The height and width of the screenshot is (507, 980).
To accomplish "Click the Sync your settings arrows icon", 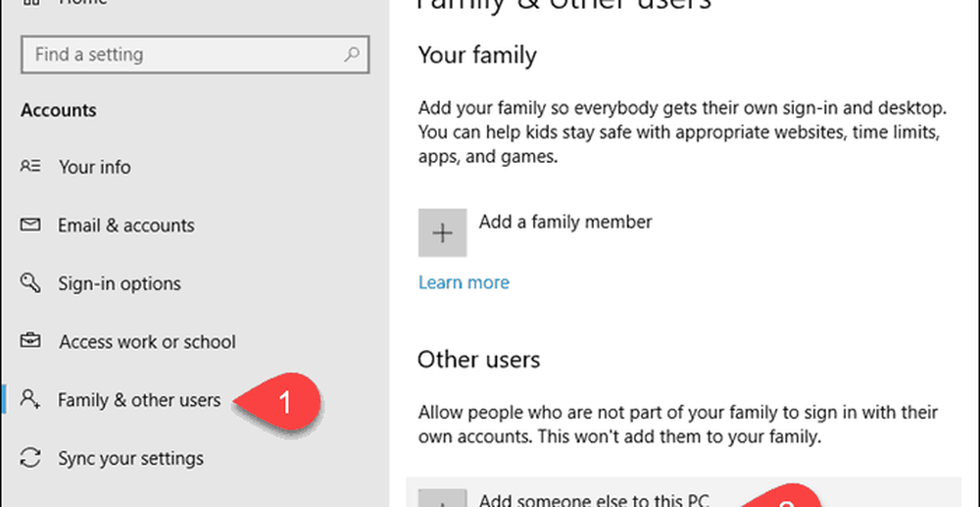I will (x=30, y=458).
